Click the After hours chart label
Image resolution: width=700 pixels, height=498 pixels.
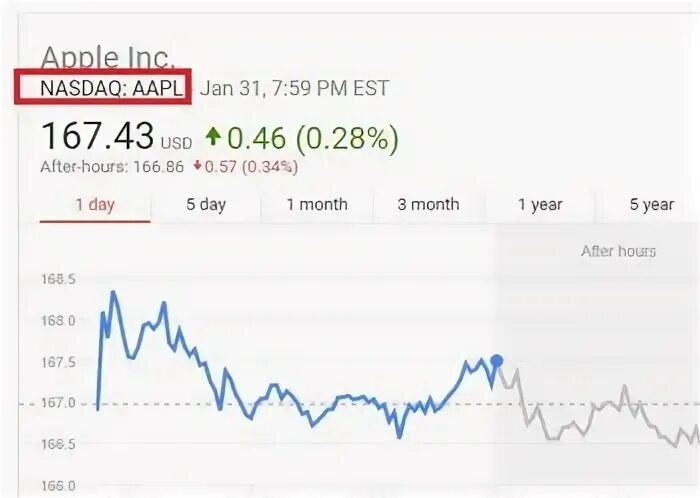[618, 251]
